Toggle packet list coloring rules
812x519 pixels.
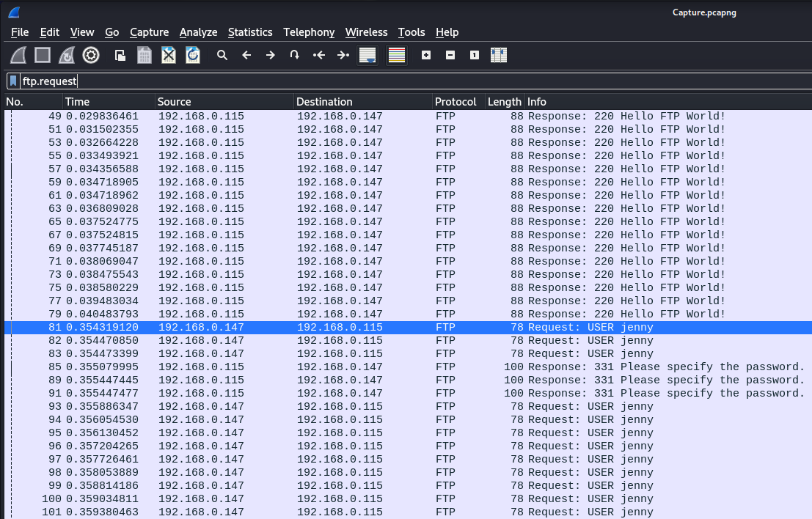[x=397, y=55]
